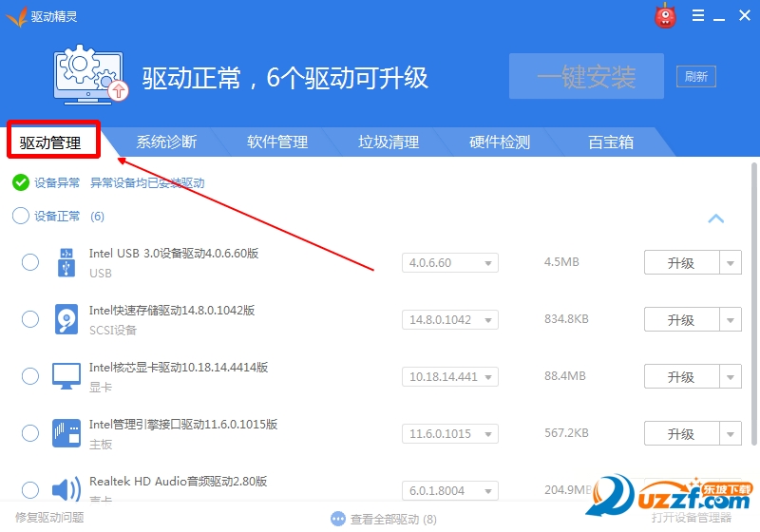
Task: Click the 4.5MB size value
Action: [561, 262]
